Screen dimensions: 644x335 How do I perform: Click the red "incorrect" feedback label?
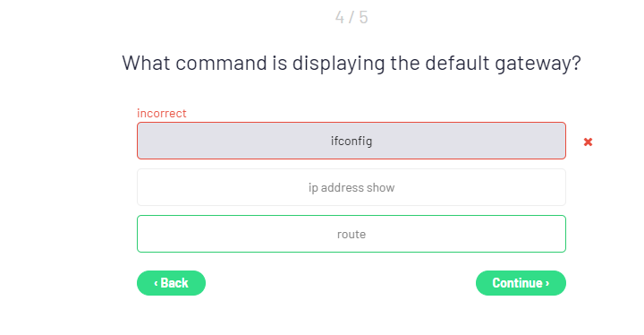pyautogui.click(x=161, y=113)
